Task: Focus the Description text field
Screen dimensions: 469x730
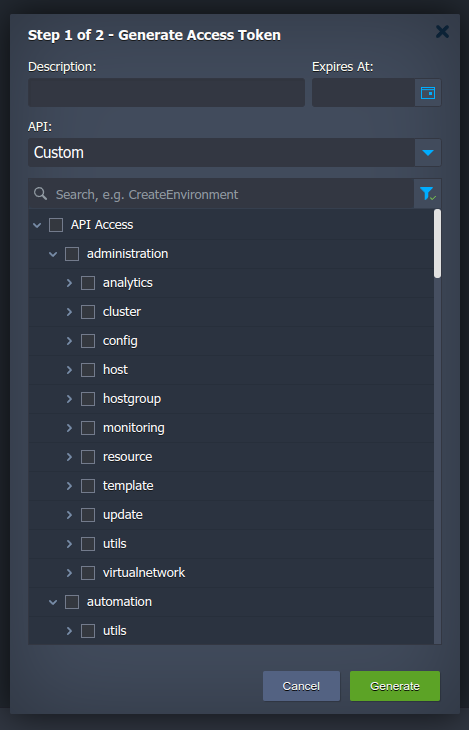Action: (166, 93)
